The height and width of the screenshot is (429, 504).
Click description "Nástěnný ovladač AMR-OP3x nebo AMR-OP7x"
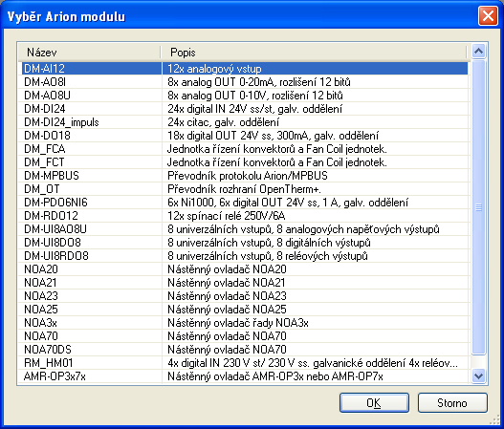275,376
